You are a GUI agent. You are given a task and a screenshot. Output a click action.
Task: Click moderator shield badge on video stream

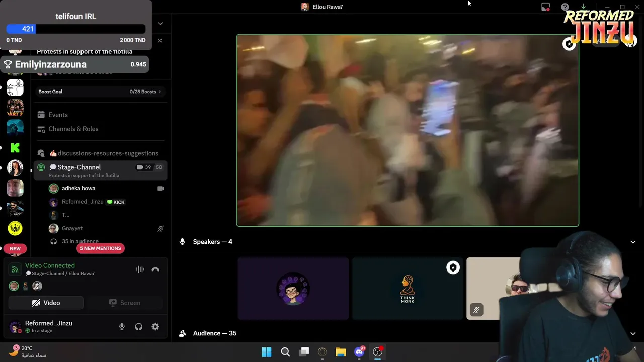point(569,44)
